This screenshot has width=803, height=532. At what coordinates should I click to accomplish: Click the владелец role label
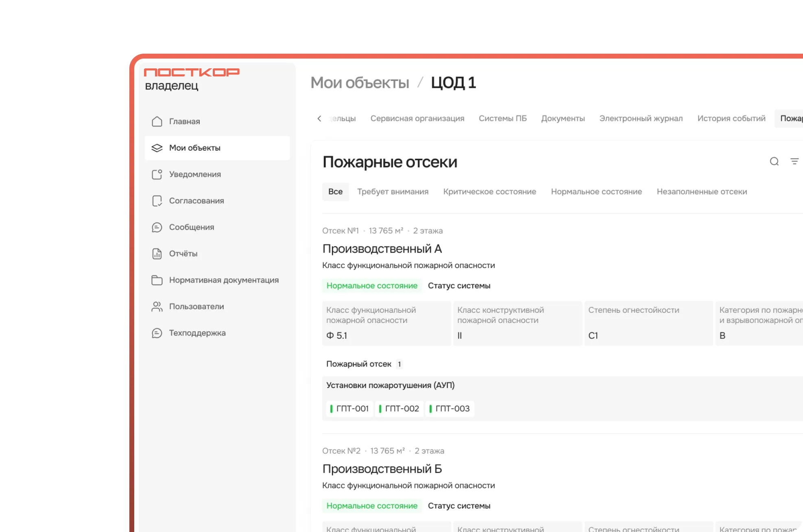(171, 85)
